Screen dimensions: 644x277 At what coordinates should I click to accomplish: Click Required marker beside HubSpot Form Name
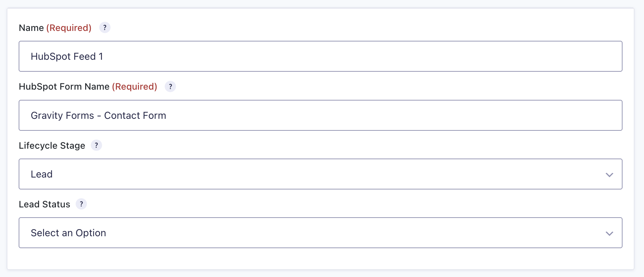tap(134, 86)
